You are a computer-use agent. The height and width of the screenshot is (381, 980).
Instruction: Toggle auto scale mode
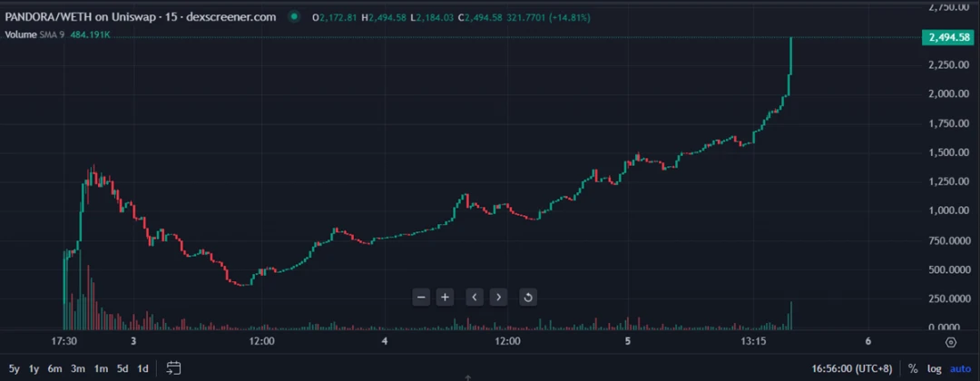click(960, 368)
